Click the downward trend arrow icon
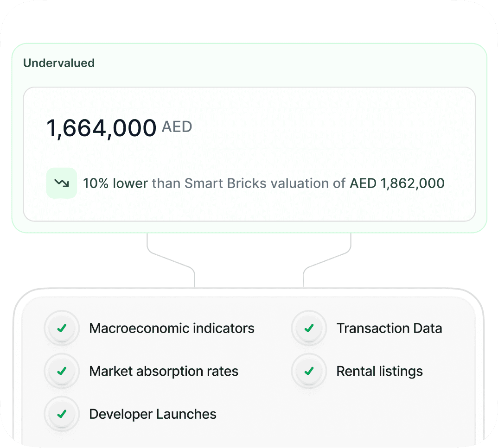Viewport: 498px width, 448px height. click(62, 183)
